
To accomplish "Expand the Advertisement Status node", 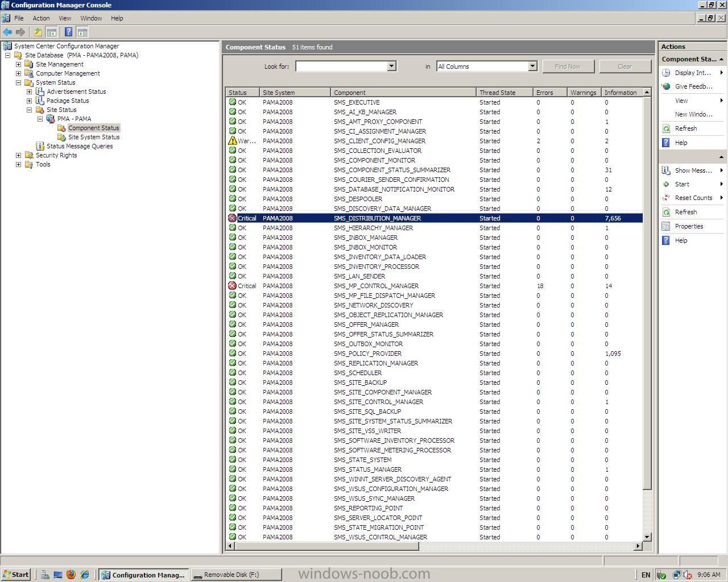I will point(29,92).
